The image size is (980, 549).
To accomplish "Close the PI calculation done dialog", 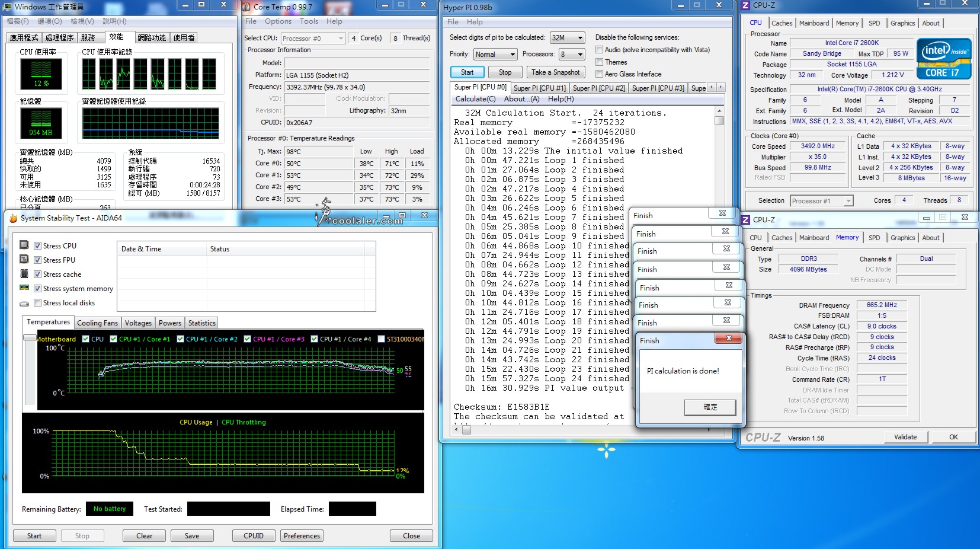I will click(x=729, y=339).
